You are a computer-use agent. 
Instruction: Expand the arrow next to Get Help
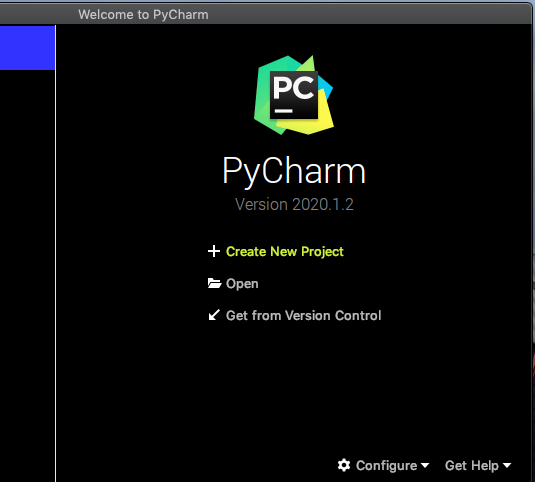507,465
